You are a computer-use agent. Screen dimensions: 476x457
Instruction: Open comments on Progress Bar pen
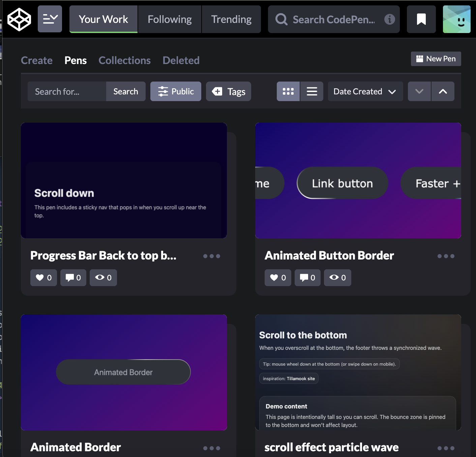click(73, 278)
